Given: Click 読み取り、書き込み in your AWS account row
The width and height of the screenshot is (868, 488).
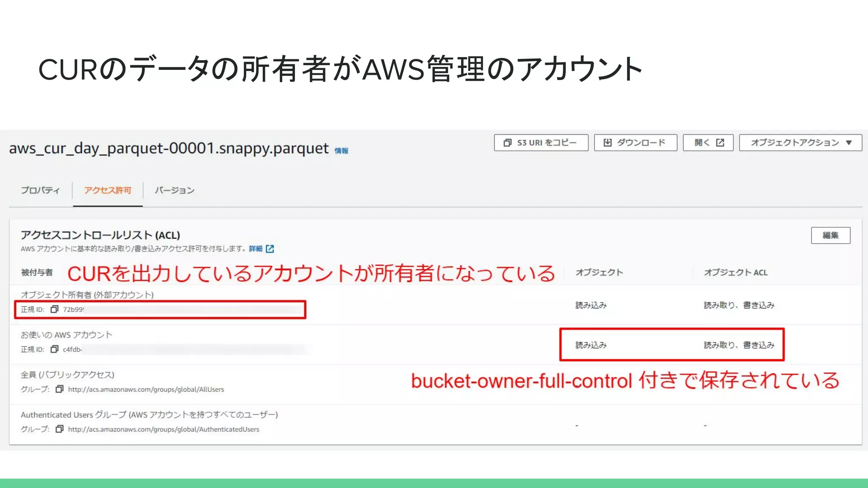Looking at the screenshot, I should point(739,345).
